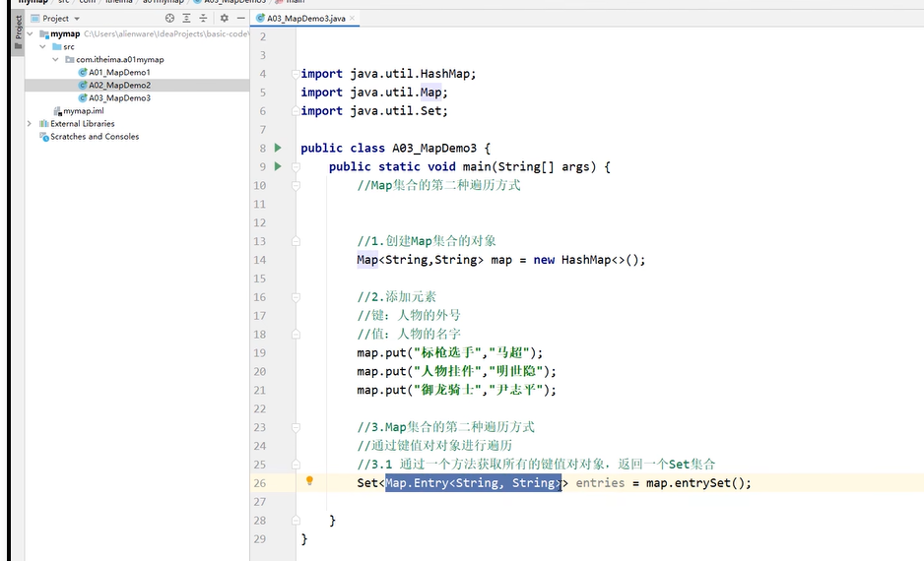924x561 pixels.
Task: Click the class name A03_MapDemo3 in code
Action: click(x=434, y=149)
